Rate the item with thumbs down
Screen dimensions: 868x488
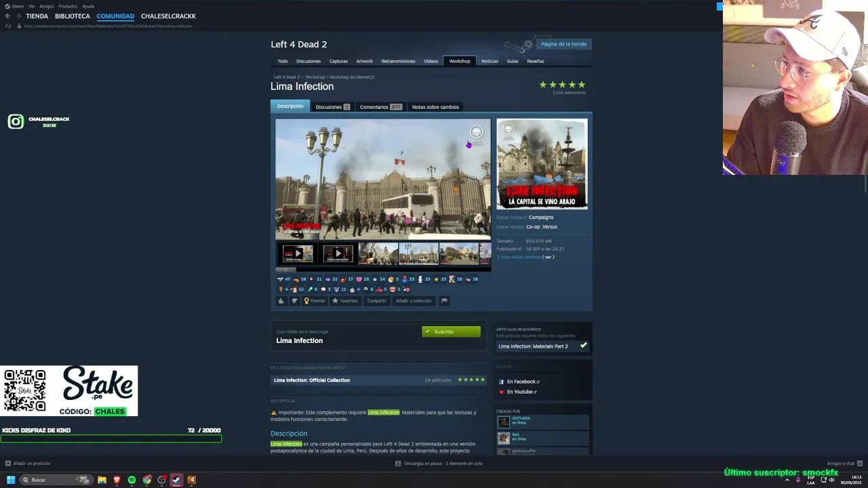[294, 301]
